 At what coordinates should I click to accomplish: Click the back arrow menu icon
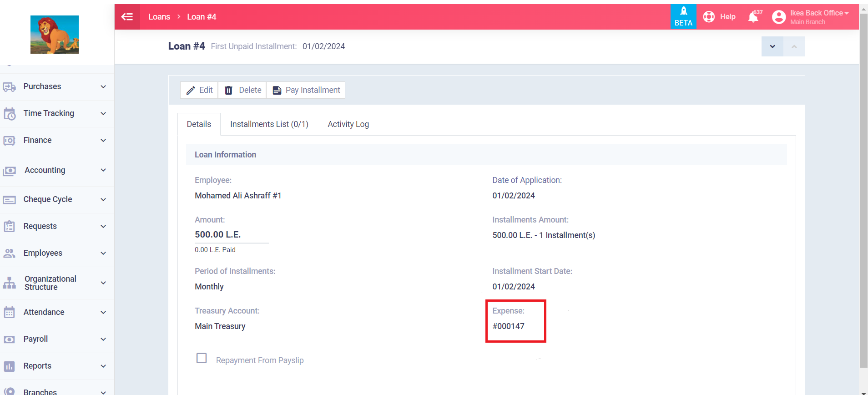pos(127,17)
